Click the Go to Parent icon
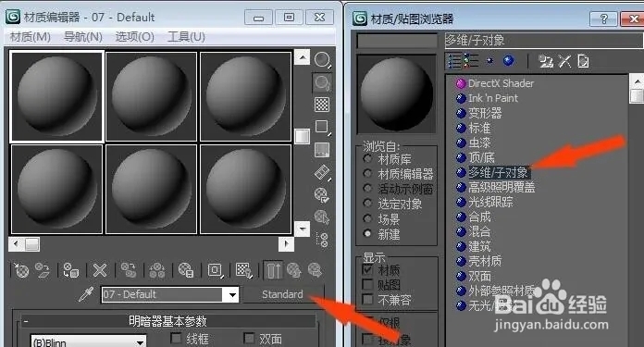 294,270
